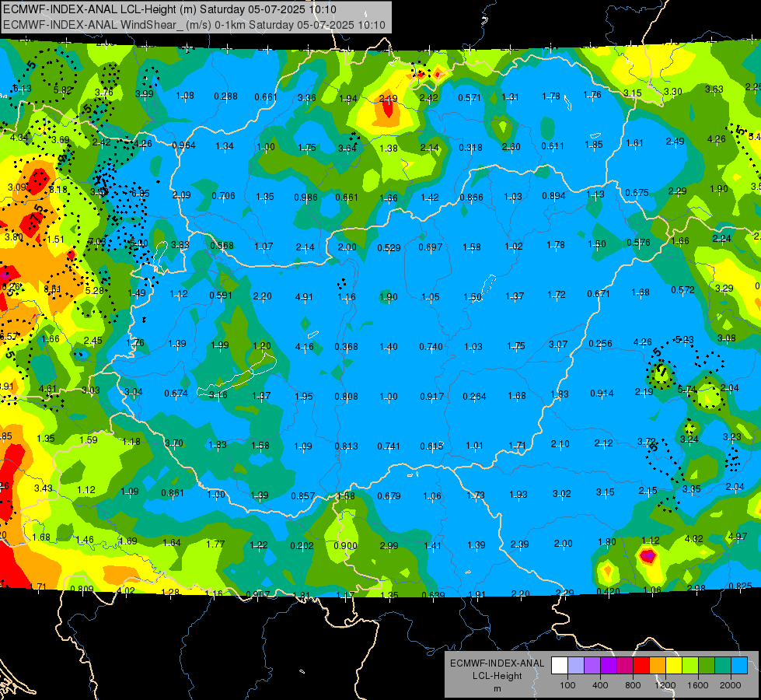
Task: Click the orange legend swatch
Action: 658,666
